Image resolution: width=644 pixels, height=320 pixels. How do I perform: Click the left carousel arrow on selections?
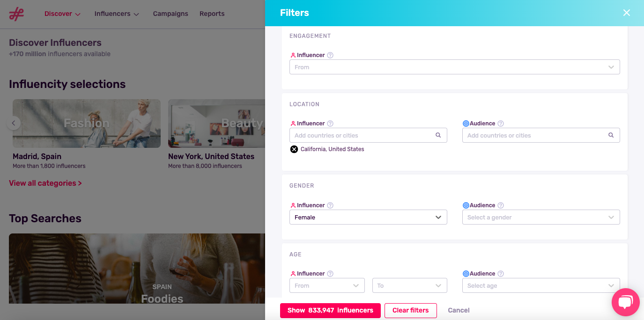click(x=14, y=123)
